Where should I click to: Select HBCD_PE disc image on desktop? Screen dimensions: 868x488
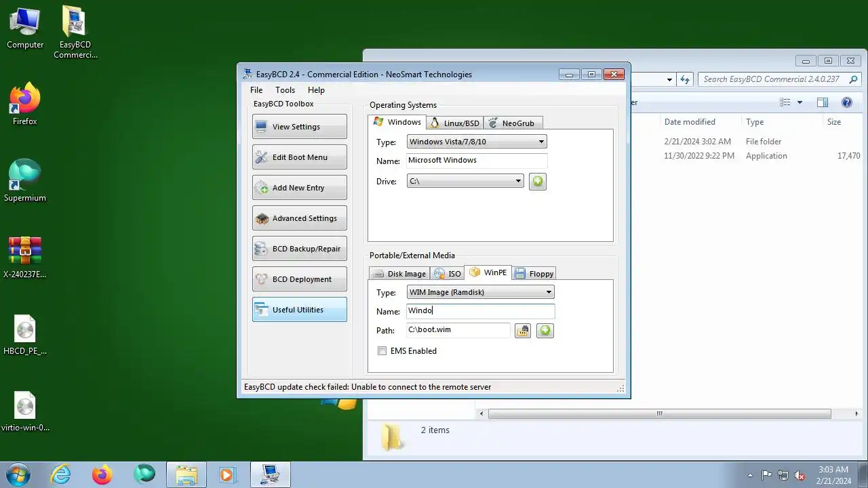(x=25, y=335)
